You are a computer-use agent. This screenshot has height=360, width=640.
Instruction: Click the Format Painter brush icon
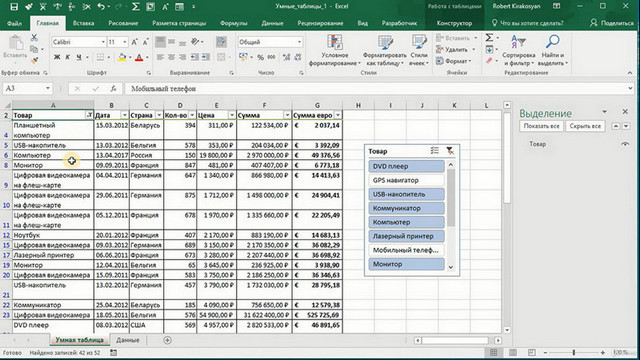(x=34, y=60)
